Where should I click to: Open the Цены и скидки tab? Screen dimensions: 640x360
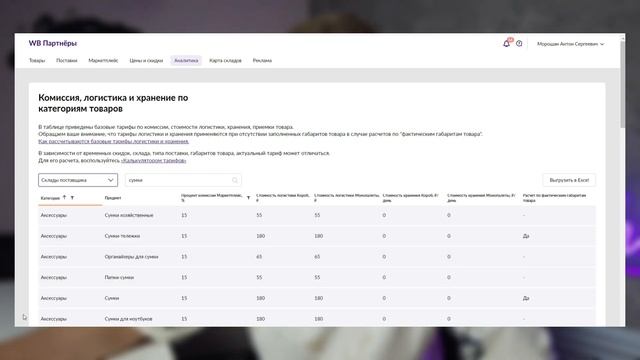(146, 60)
